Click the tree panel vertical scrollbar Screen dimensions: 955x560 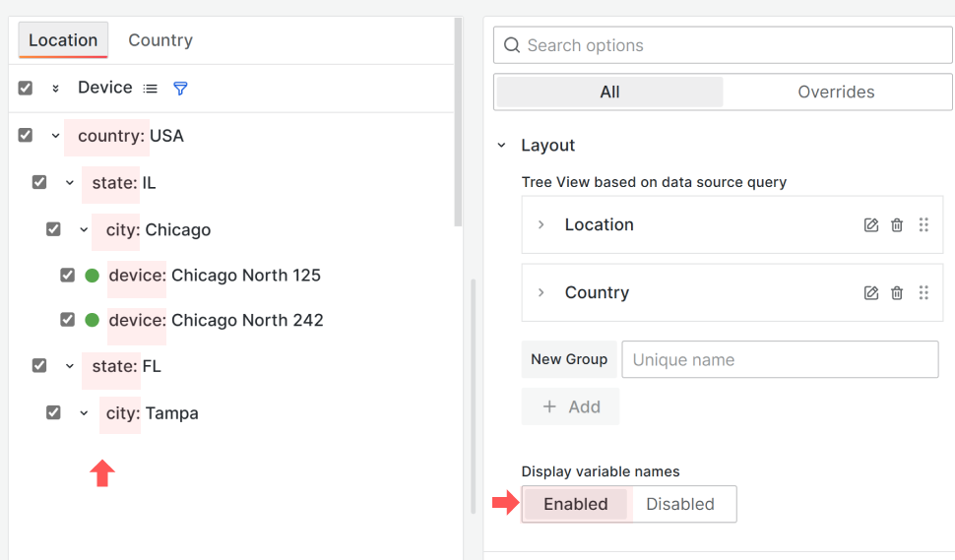point(458,118)
